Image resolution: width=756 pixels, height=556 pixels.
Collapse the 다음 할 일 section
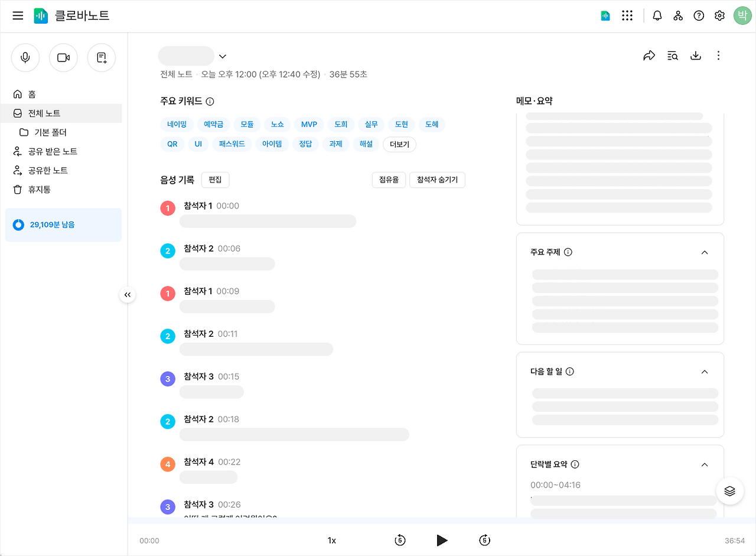pos(704,372)
